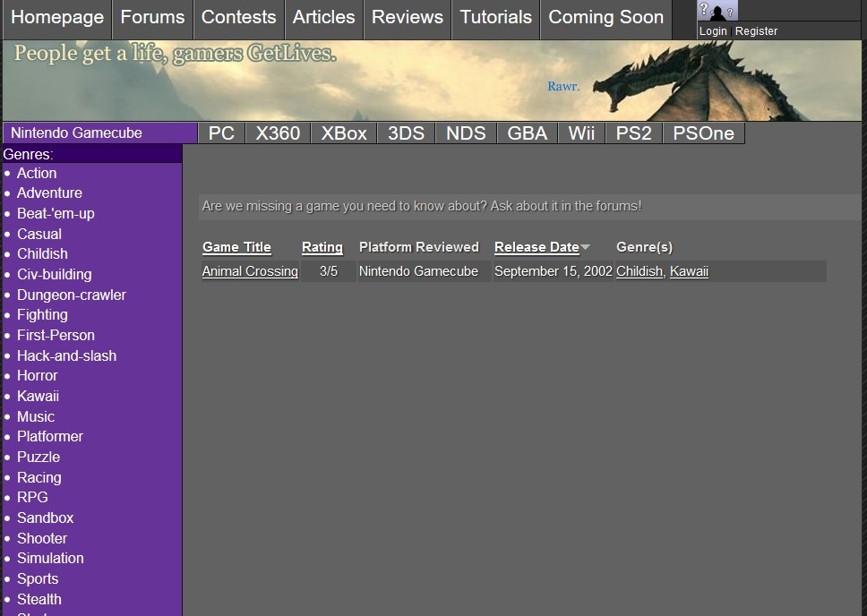The height and width of the screenshot is (616, 867).
Task: Sort the list by Rating
Action: pos(322,247)
